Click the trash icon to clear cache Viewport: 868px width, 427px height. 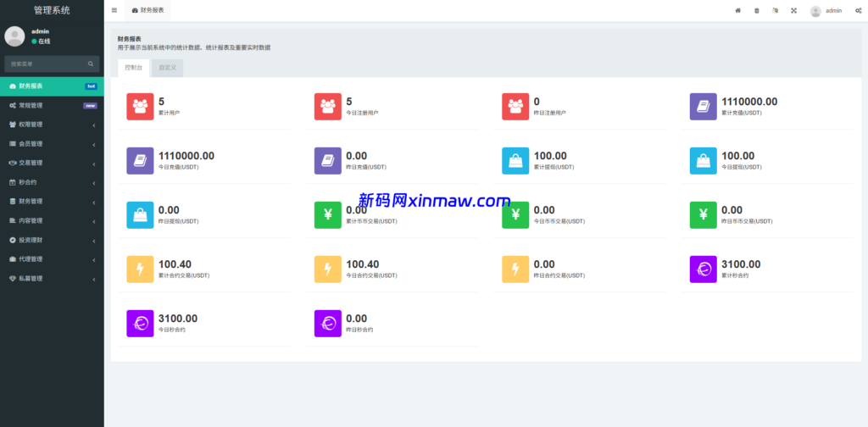pos(757,10)
